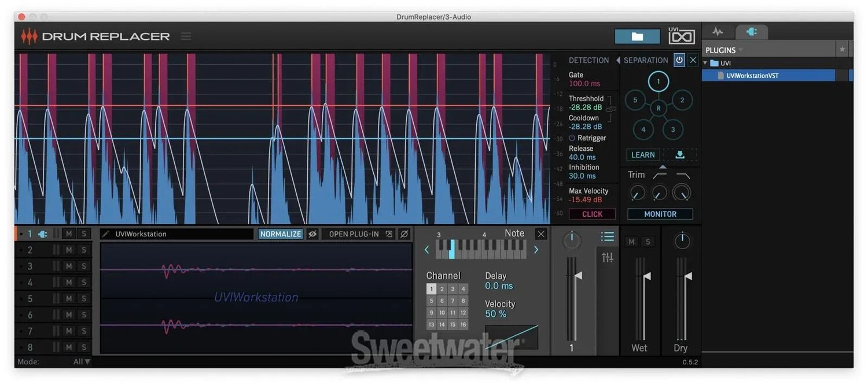Toggle the crossed-eye icon next to NORMALIZE
Screen dimensions: 868x385
312,234
